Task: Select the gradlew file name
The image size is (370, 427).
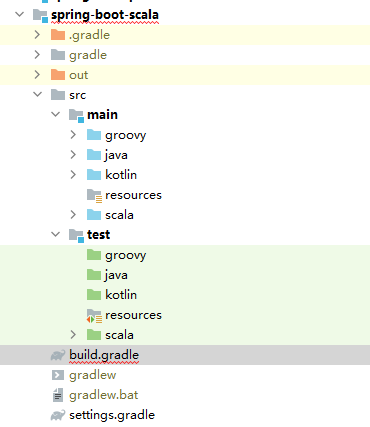Action: point(93,375)
